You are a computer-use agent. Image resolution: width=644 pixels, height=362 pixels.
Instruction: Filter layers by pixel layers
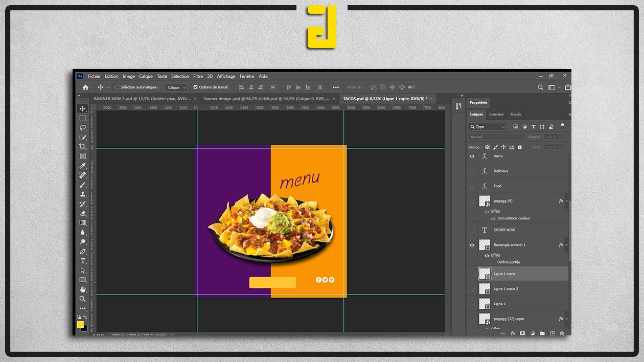click(x=516, y=127)
